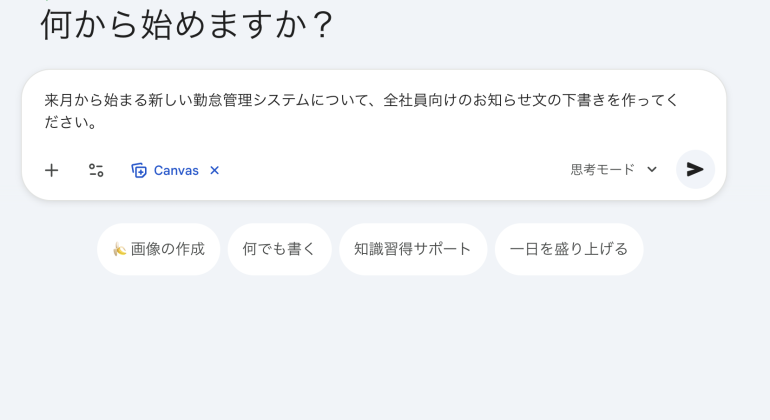
Task: Open the tools sliders icon
Action: tap(96, 170)
